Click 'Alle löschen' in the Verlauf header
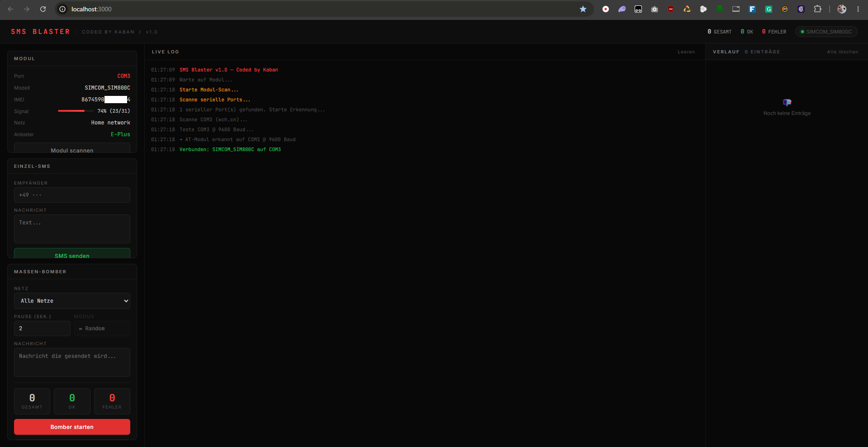The image size is (868, 447). (x=842, y=52)
